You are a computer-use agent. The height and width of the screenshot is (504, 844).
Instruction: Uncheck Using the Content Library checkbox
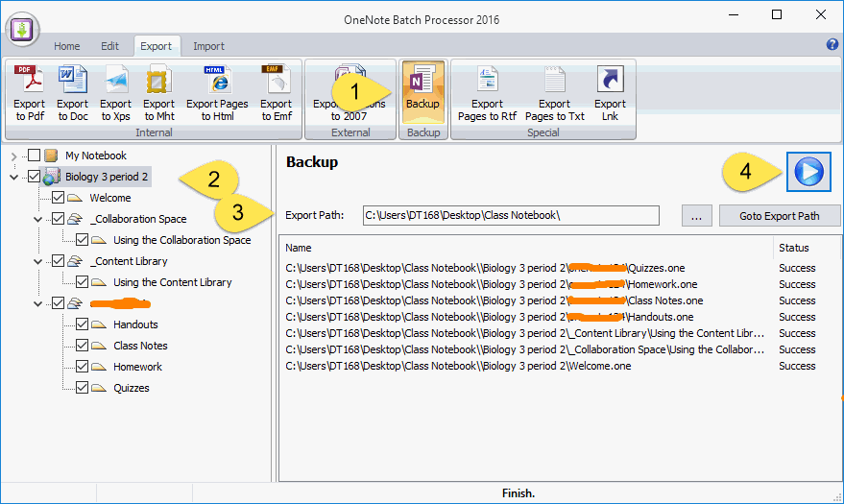82,282
